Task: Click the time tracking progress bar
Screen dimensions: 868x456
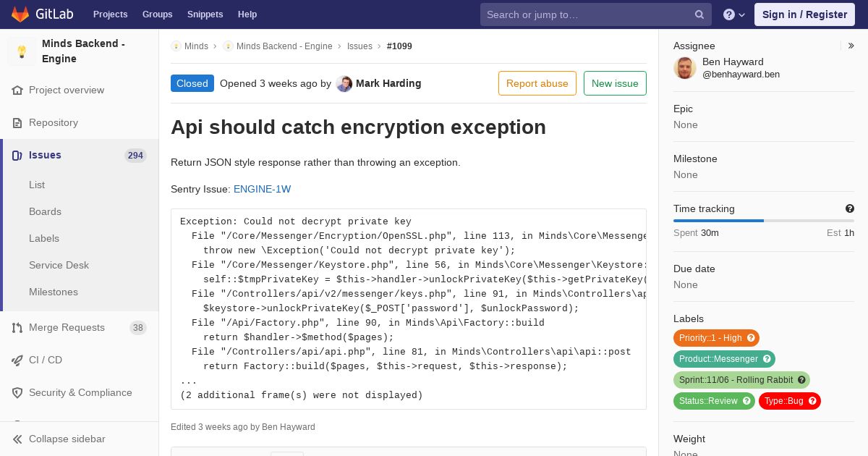Action: (764, 221)
